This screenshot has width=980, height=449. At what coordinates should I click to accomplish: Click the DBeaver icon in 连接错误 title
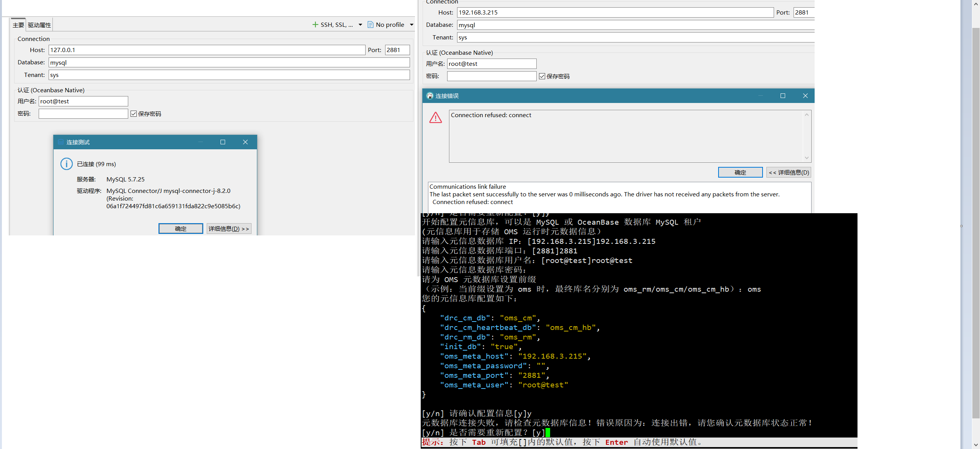[430, 96]
